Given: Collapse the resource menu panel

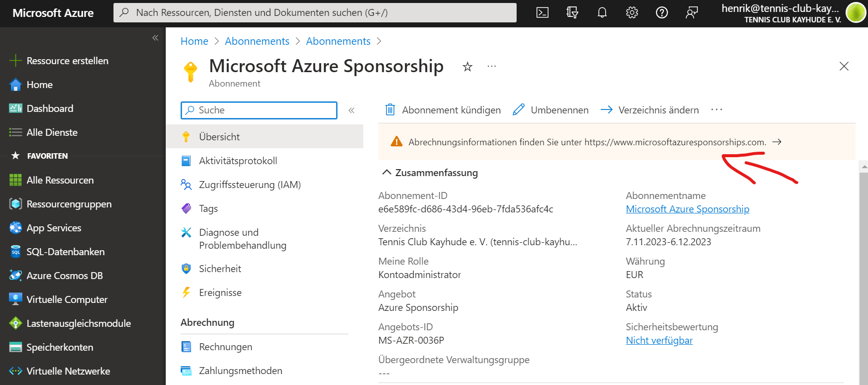Looking at the screenshot, I should [351, 110].
